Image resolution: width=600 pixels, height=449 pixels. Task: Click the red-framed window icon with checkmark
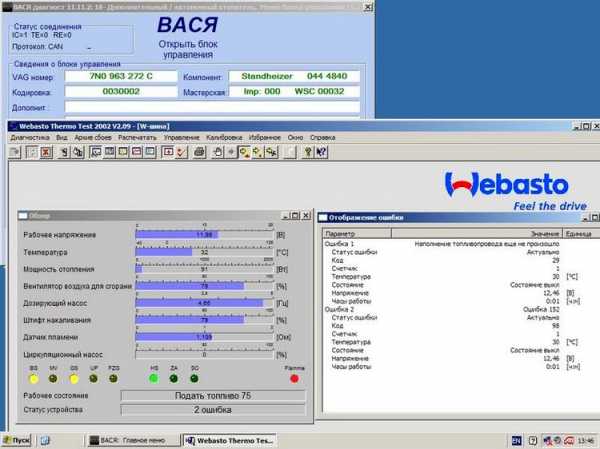pos(168,151)
